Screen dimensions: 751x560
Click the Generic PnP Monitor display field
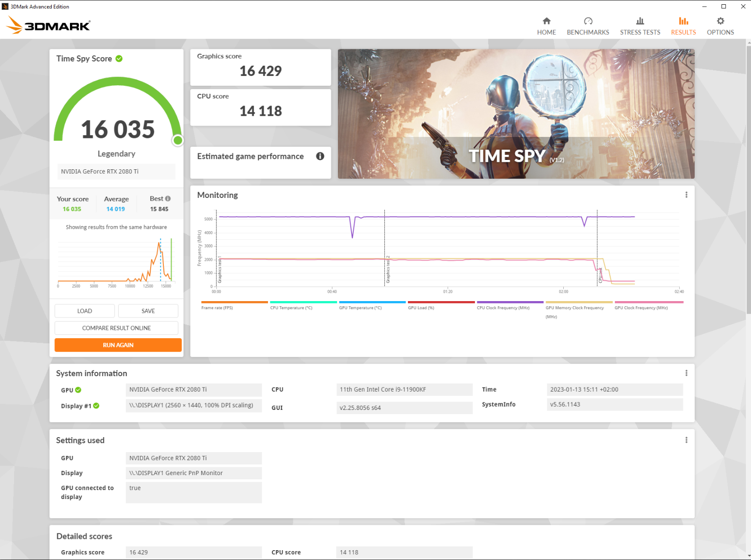pos(194,473)
